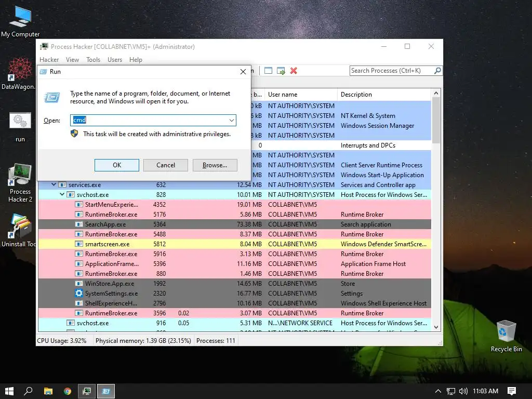Viewport: 532px width, 399px height.
Task: Switch to Run dialog taskbar button
Action: pos(106,391)
